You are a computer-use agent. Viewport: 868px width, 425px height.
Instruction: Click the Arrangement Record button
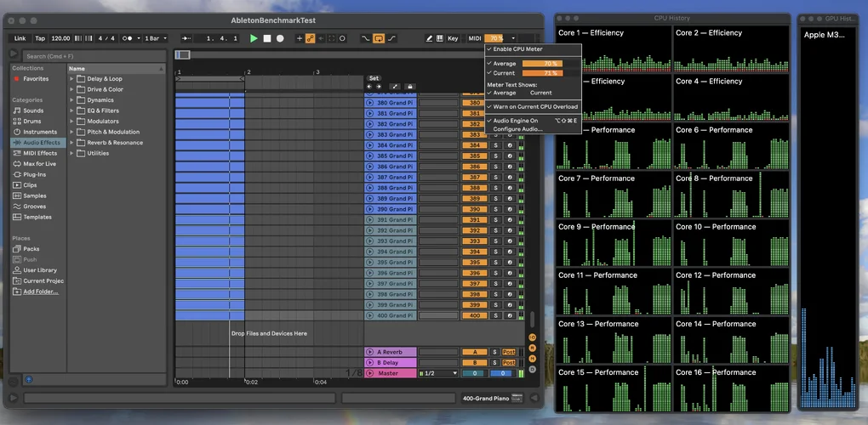point(280,38)
